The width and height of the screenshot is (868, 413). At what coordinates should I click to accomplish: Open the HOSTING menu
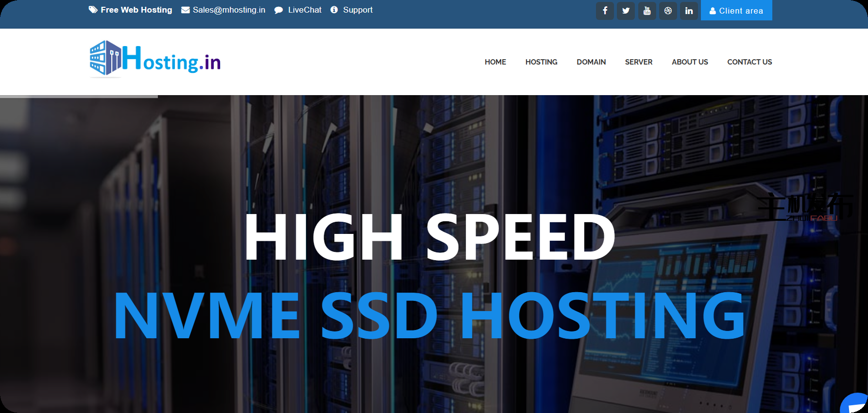541,62
